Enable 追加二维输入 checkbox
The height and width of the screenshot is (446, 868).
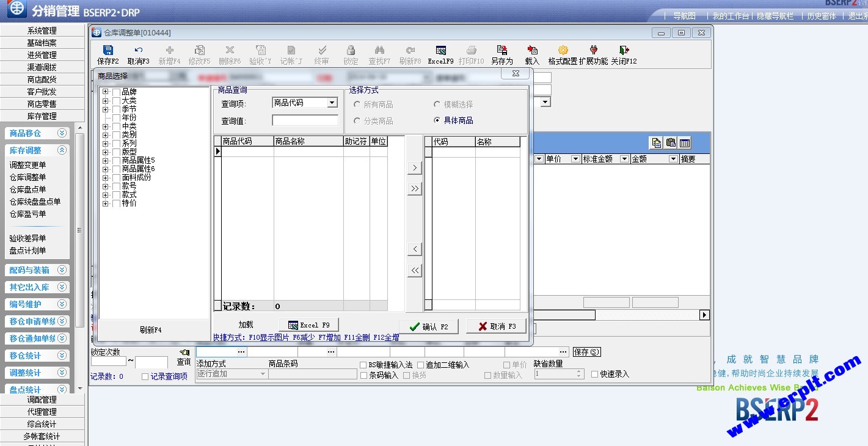(x=420, y=365)
